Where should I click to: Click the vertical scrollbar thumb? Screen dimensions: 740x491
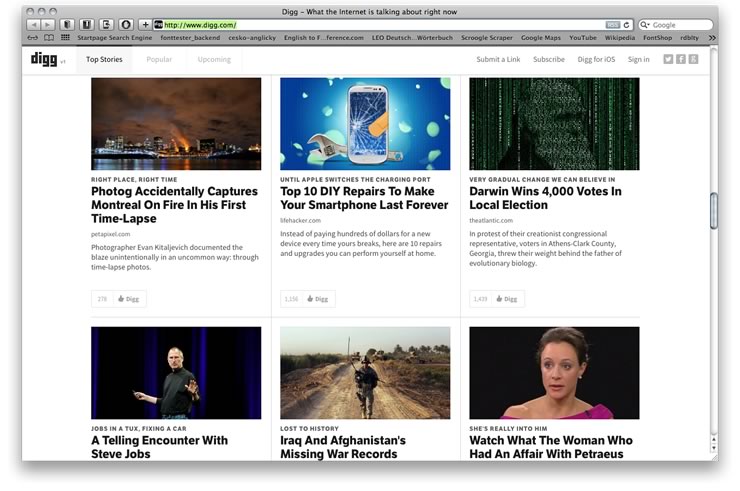tap(714, 211)
